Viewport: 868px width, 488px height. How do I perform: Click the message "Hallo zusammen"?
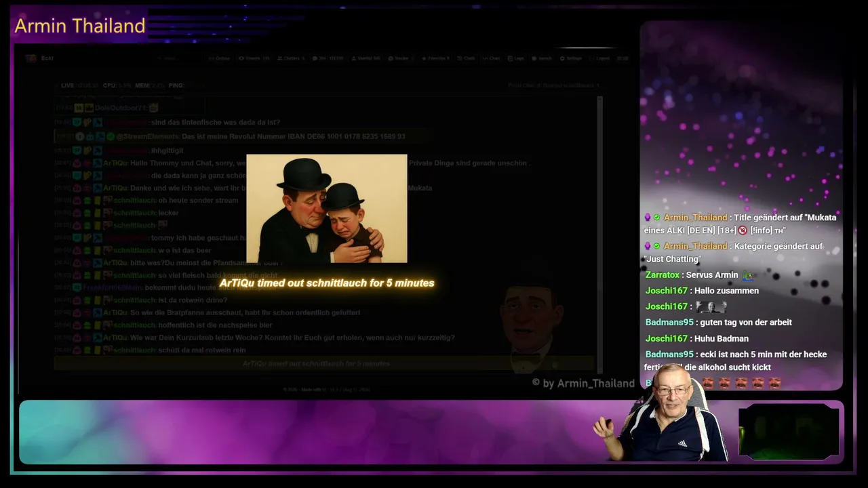pos(725,291)
